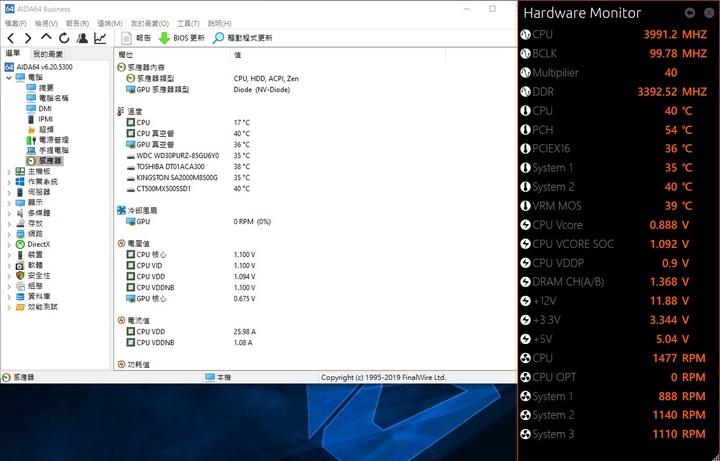The image size is (720, 461).
Task: Click the 驅動程式更新 magnifier button
Action: 242,38
